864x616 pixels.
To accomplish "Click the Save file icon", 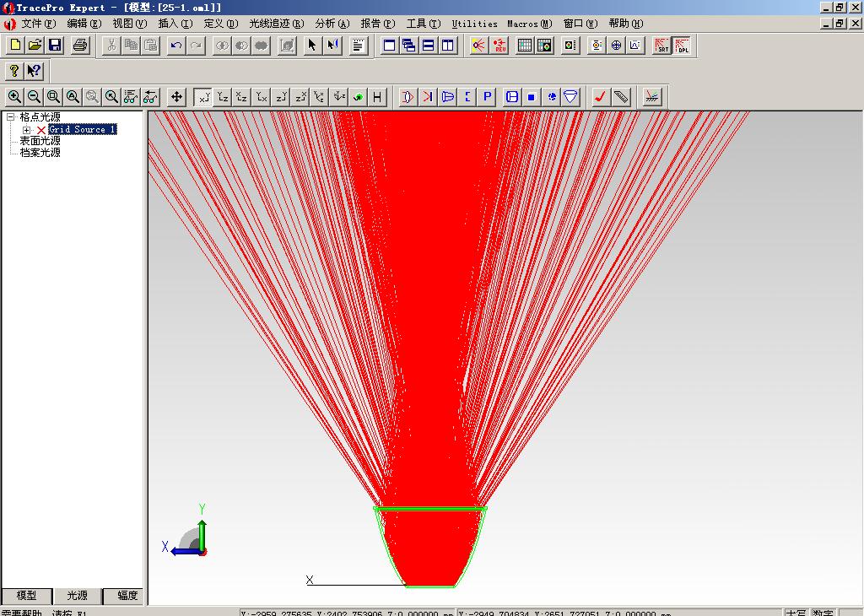I will [x=55, y=46].
